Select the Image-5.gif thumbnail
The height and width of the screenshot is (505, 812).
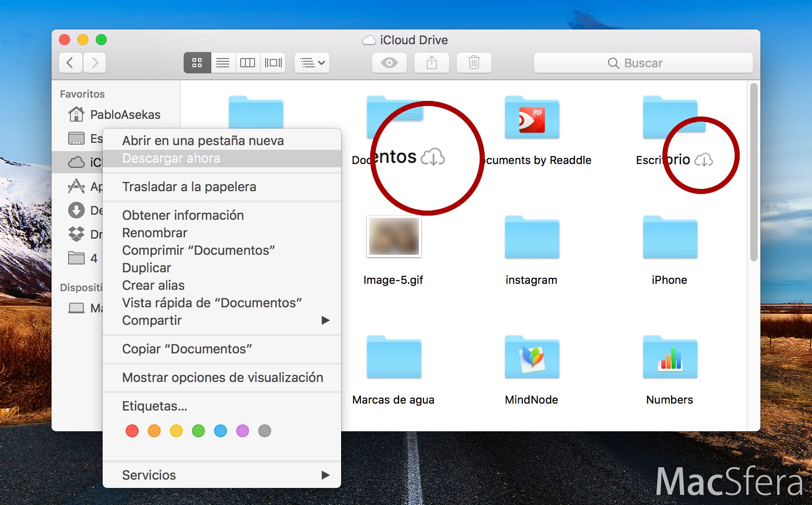pyautogui.click(x=394, y=236)
